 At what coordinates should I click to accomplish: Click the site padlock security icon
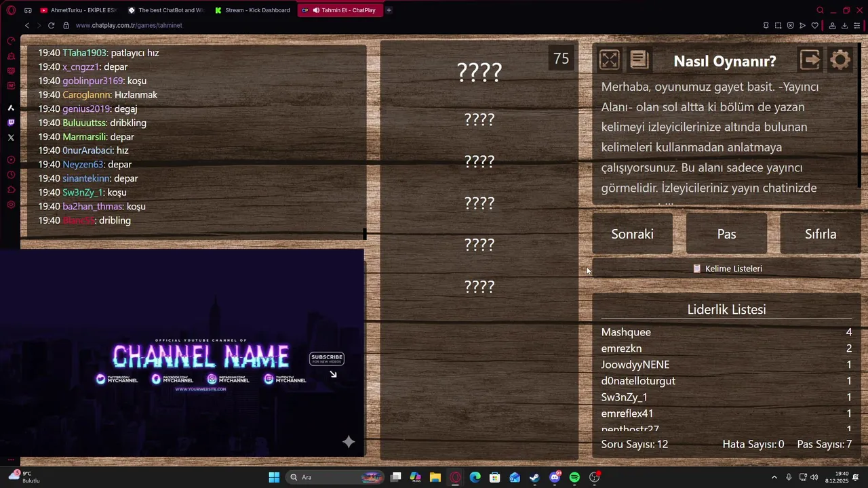[x=66, y=25]
